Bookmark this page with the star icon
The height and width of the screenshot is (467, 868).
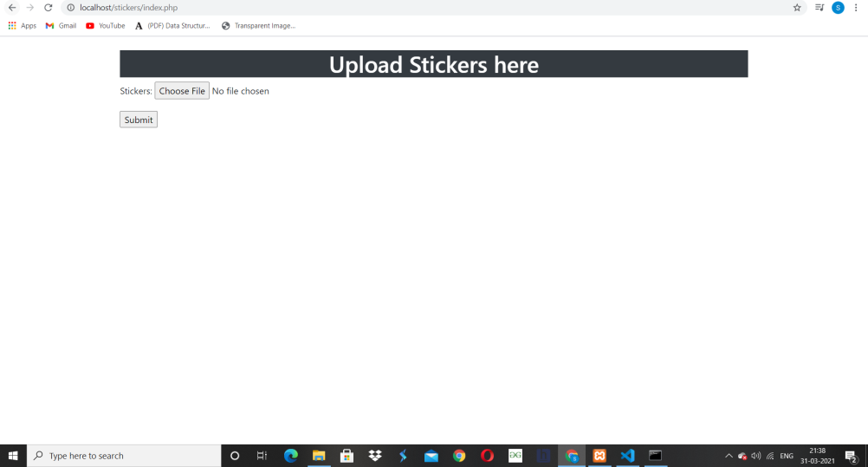[x=797, y=8]
